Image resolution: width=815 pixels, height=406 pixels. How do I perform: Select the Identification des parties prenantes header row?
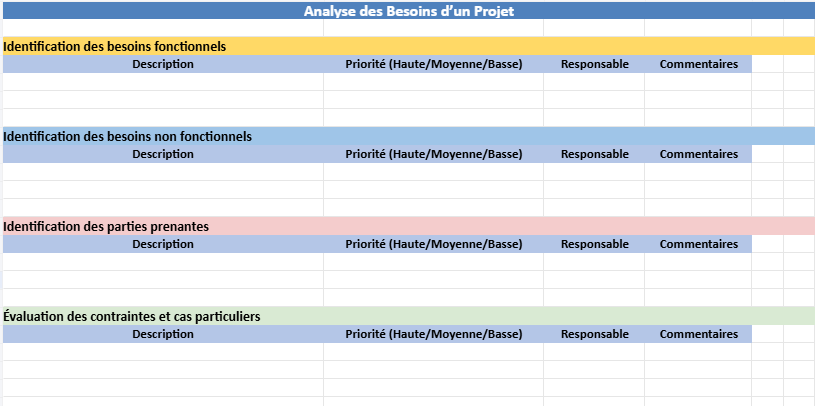[x=409, y=226]
